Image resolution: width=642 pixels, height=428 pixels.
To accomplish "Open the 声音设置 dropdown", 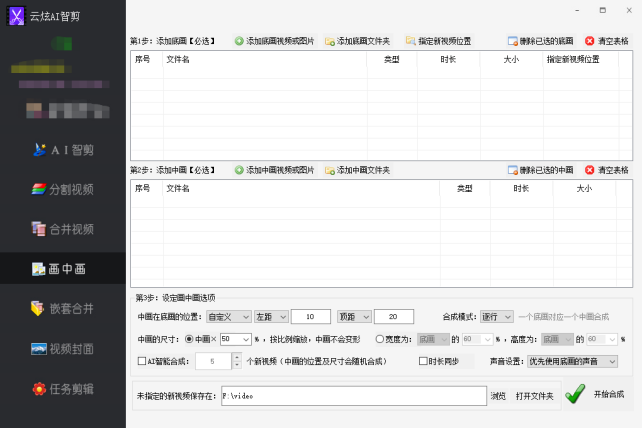I will click(x=572, y=361).
